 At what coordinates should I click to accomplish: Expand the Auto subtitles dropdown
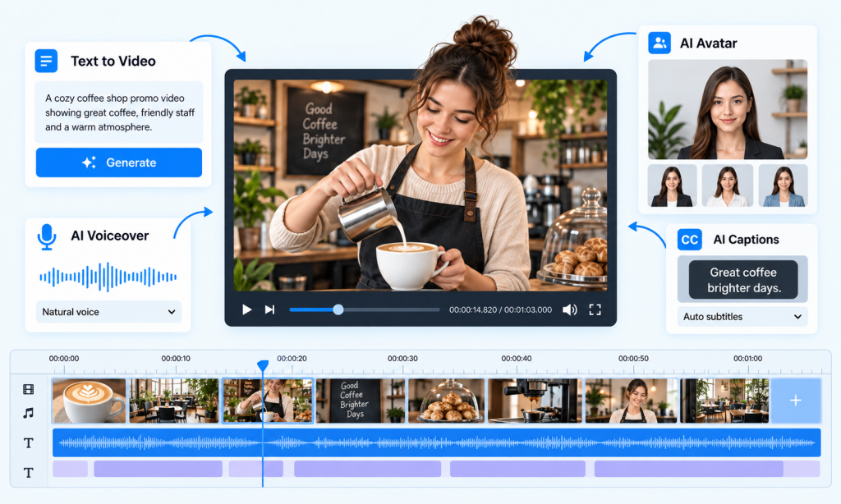pos(742,316)
